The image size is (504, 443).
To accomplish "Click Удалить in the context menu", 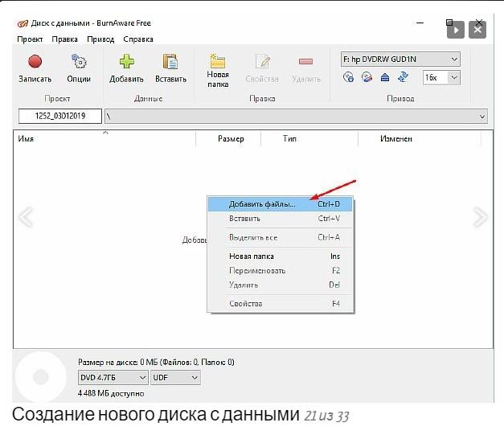I will pos(281,285).
